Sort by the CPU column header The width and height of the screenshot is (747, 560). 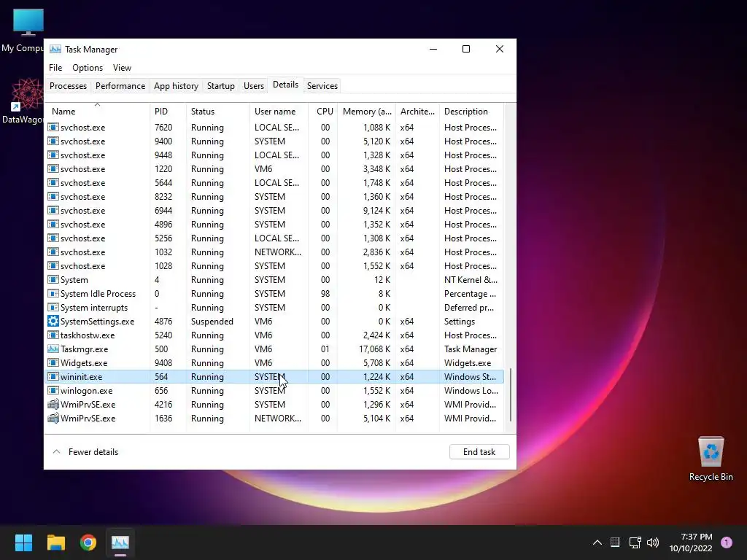click(322, 112)
